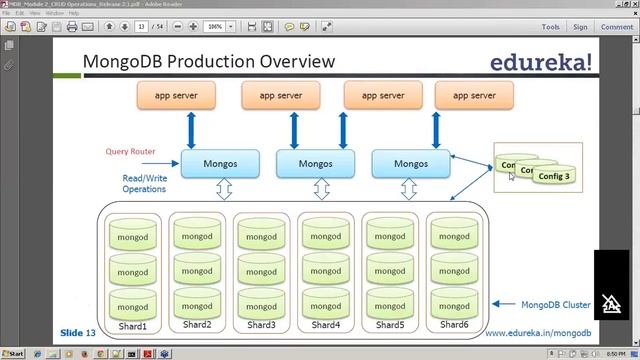The width and height of the screenshot is (640, 360).
Task: Open the Comment pane
Action: (617, 27)
